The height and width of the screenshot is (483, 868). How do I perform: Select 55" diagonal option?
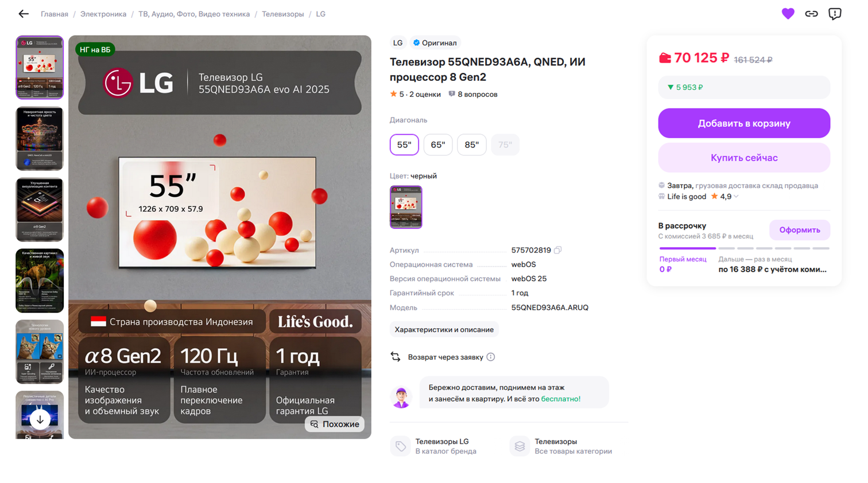tap(404, 145)
